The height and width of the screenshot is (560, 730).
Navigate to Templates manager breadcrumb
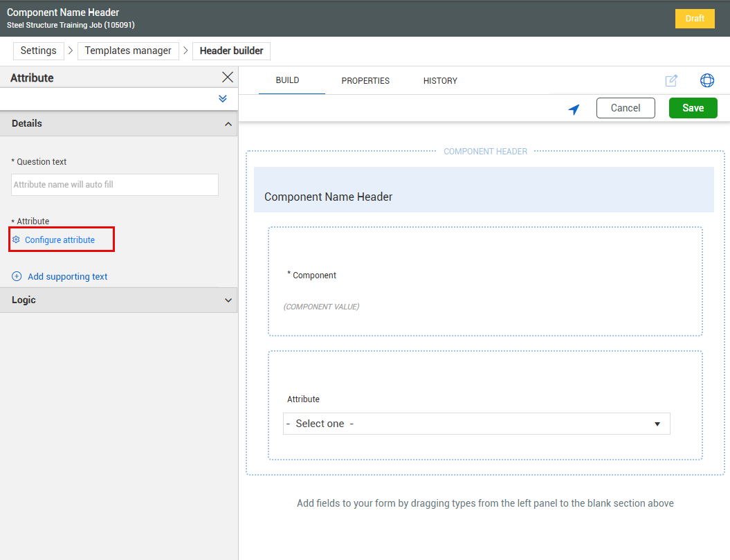pos(128,51)
